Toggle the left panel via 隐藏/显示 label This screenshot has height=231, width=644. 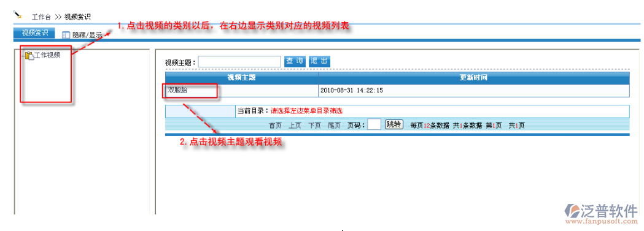(87, 35)
